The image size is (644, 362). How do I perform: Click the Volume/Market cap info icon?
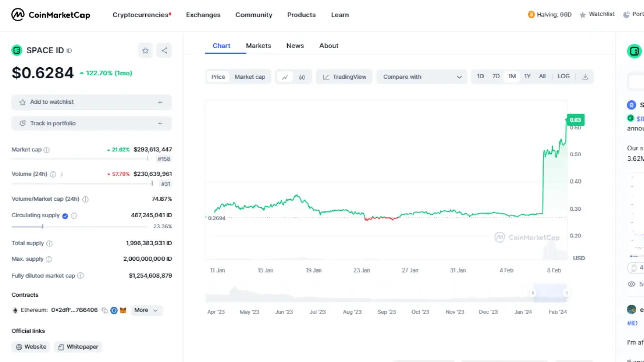[85, 199]
